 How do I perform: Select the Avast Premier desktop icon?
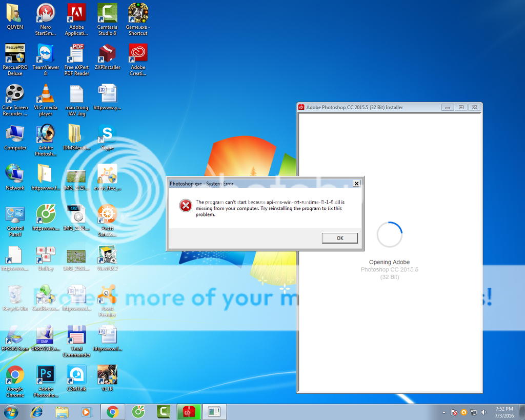click(107, 301)
